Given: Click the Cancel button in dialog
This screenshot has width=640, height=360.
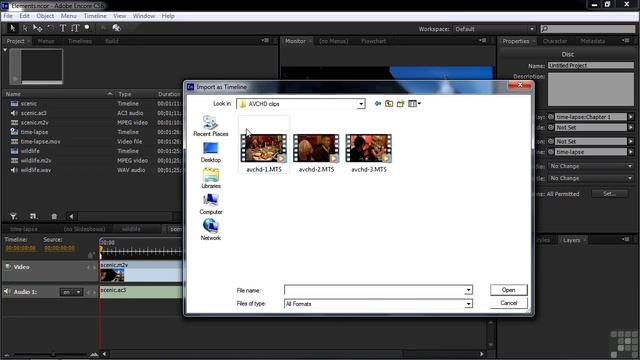Looking at the screenshot, I should coord(509,303).
